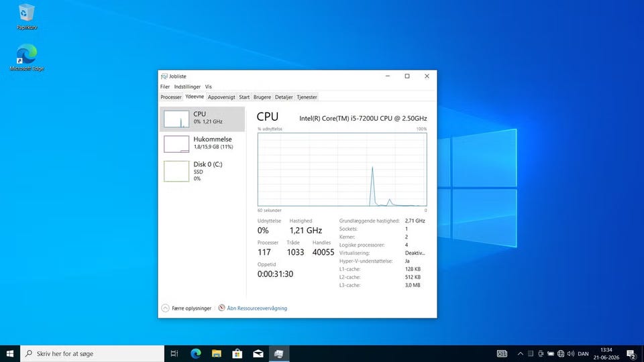Image resolution: width=644 pixels, height=362 pixels.
Task: Open Task View on the taskbar
Action: (174, 353)
